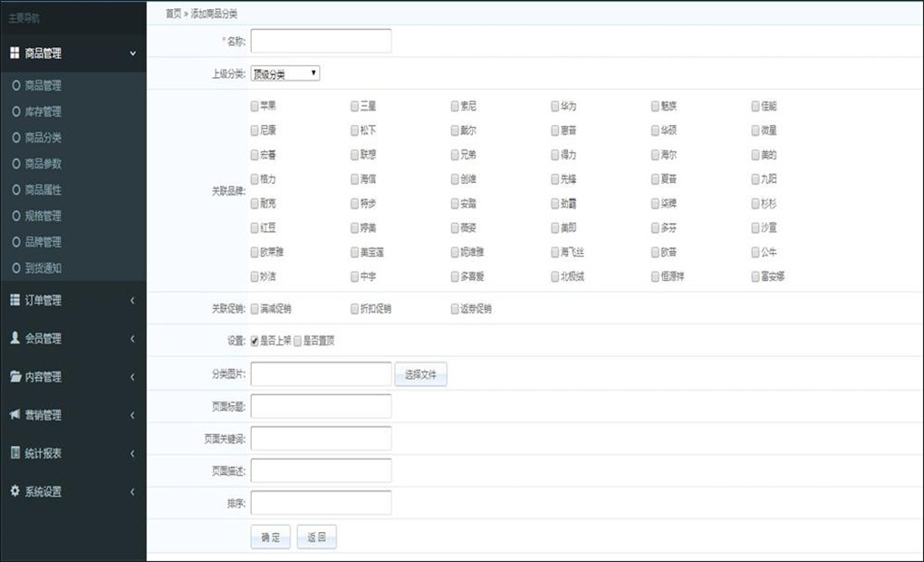
Task: Tick the 返券促销 promotion checkbox
Action: pos(455,308)
